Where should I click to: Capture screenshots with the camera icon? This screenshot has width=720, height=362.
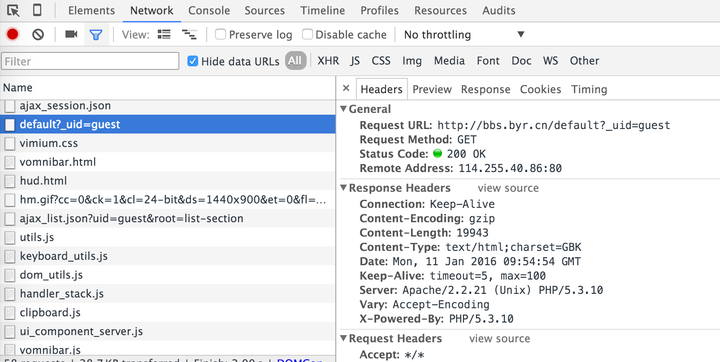(71, 34)
